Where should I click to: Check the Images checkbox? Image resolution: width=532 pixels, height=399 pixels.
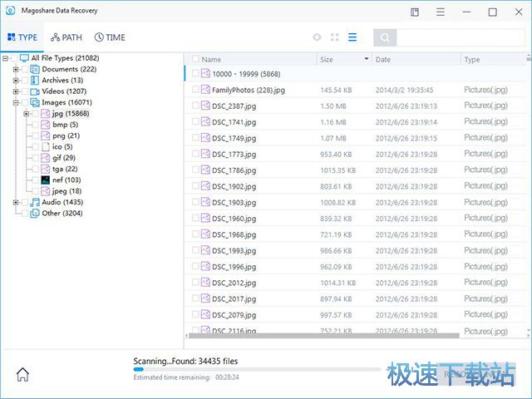pos(25,102)
